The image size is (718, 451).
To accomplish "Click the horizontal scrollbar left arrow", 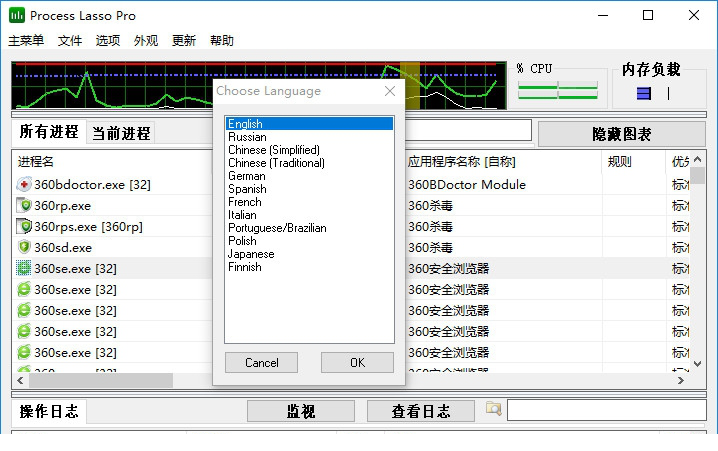I will click(x=20, y=380).
